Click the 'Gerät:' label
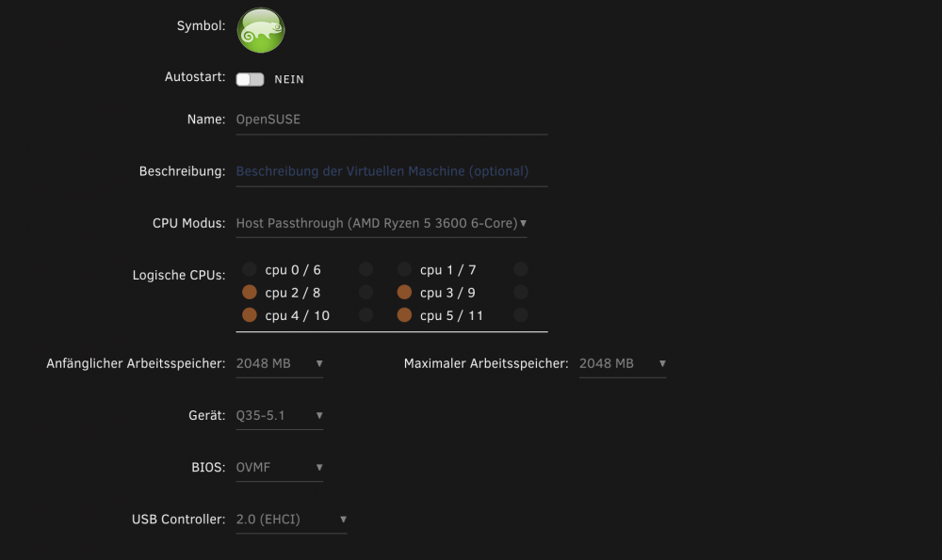The height and width of the screenshot is (560, 942). [206, 415]
